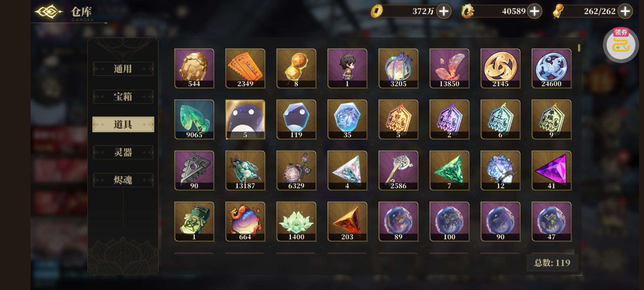Select the orange tickets item showing 2349

(x=245, y=68)
